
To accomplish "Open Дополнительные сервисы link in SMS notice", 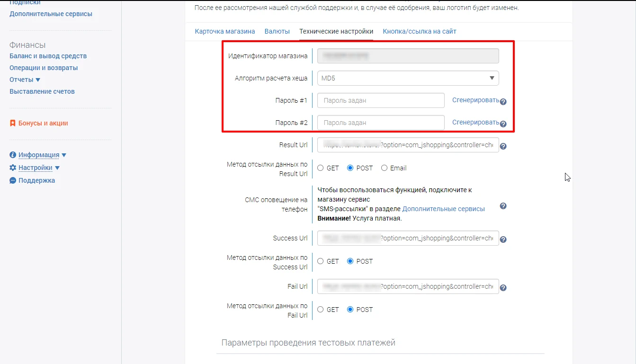I will [444, 209].
